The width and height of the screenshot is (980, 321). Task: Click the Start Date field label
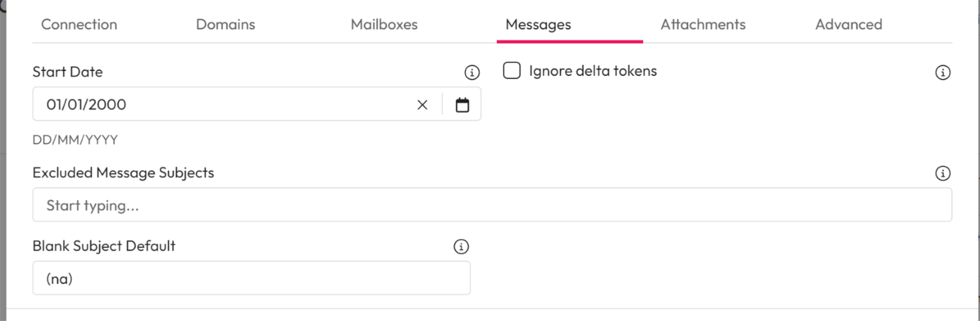(x=68, y=72)
